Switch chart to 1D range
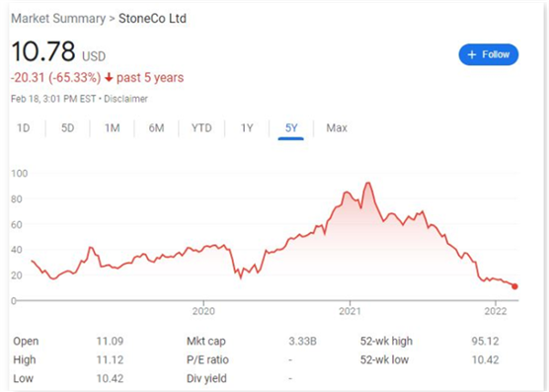This screenshot has width=549, height=392. [x=24, y=128]
